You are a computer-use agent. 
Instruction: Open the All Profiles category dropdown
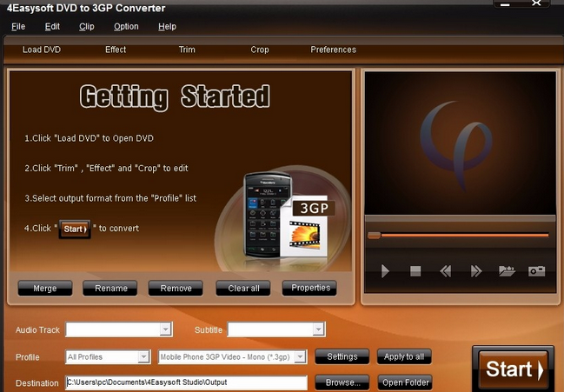point(143,356)
